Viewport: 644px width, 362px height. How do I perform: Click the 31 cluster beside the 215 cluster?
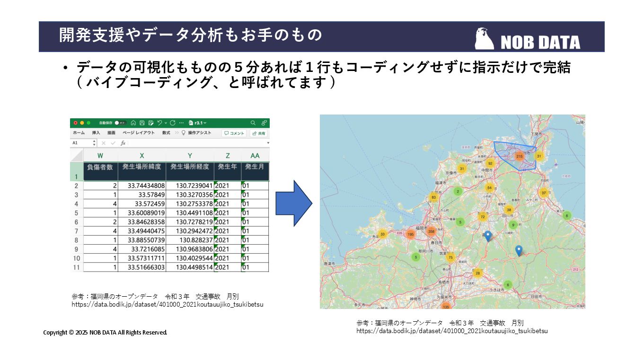[538, 156]
